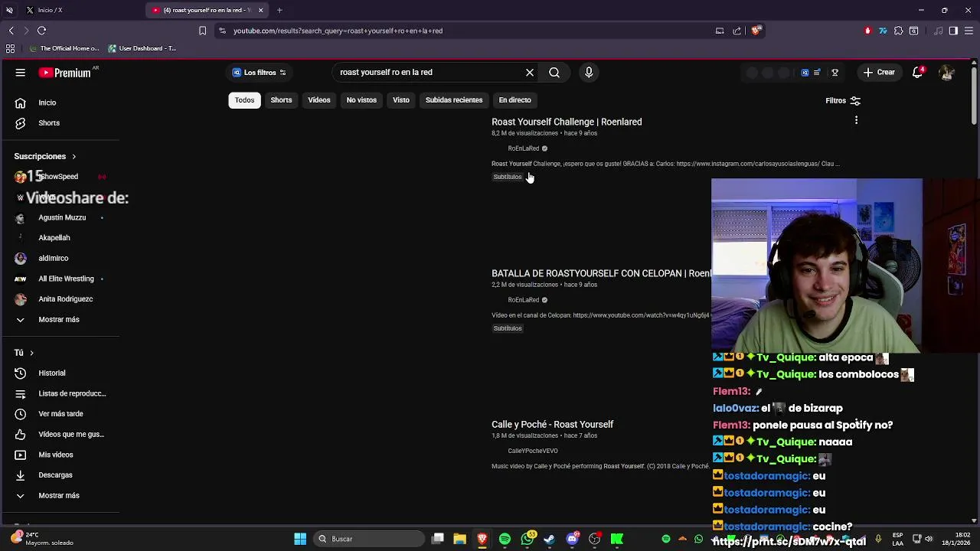The height and width of the screenshot is (551, 980).
Task: Expand the 'Tú' section arrow
Action: [x=31, y=353]
